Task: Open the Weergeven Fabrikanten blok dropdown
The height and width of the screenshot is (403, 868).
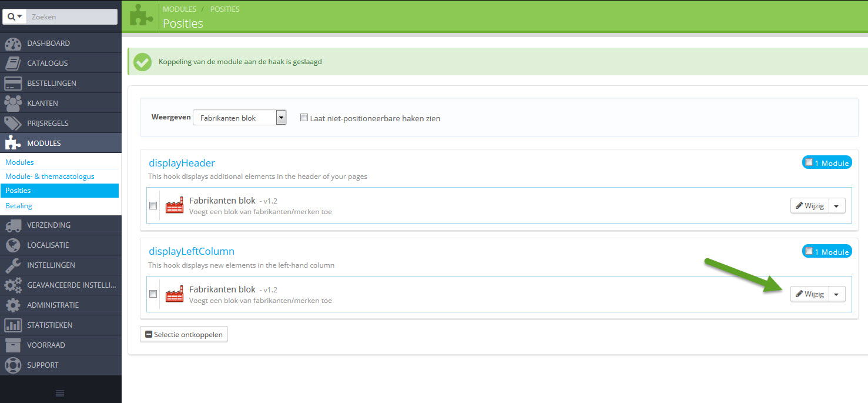Action: (240, 118)
